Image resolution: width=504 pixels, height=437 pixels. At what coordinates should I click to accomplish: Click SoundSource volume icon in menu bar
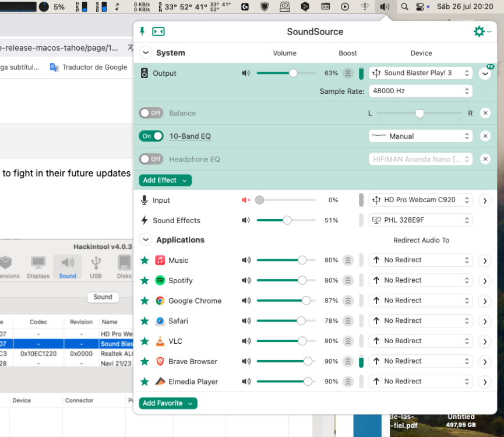385,7
